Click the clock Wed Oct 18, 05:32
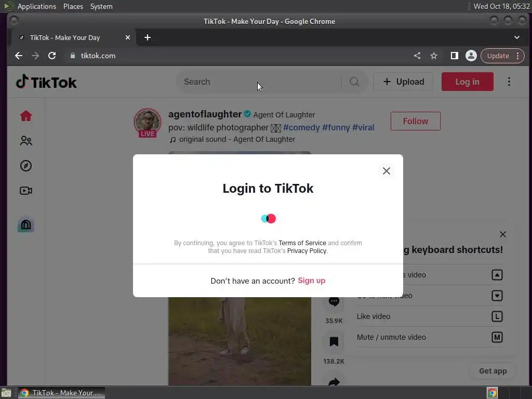This screenshot has width=532, height=399. [501, 6]
